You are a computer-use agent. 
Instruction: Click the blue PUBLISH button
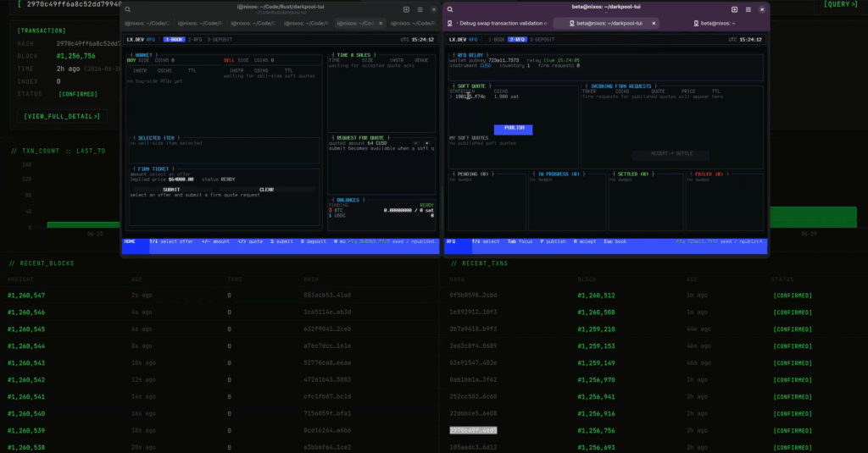513,129
